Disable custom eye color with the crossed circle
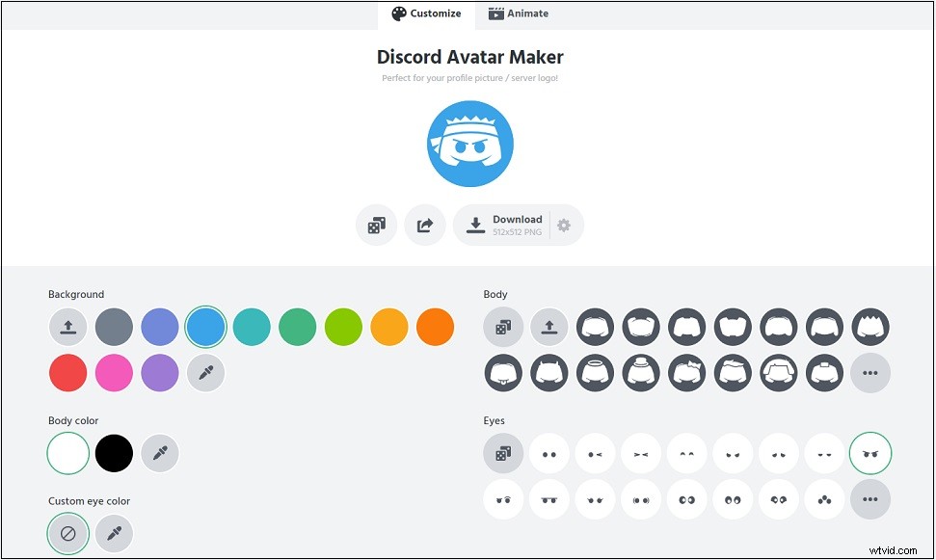 [67, 532]
